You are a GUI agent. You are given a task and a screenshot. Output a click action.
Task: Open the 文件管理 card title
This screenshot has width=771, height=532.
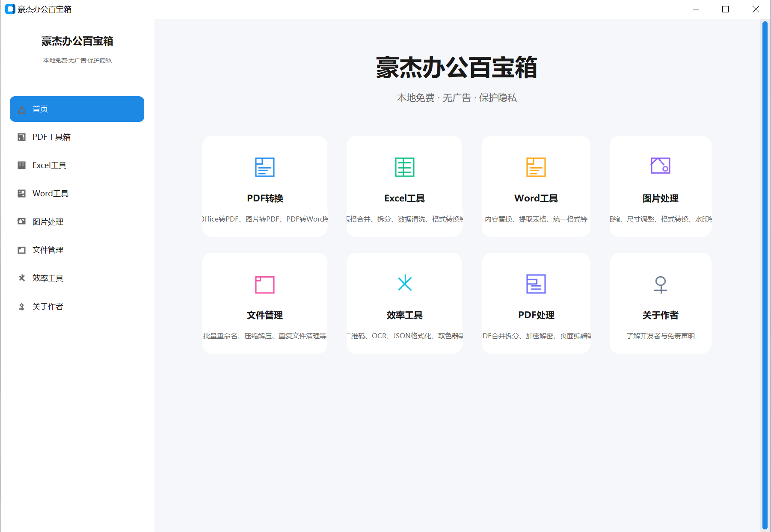265,315
